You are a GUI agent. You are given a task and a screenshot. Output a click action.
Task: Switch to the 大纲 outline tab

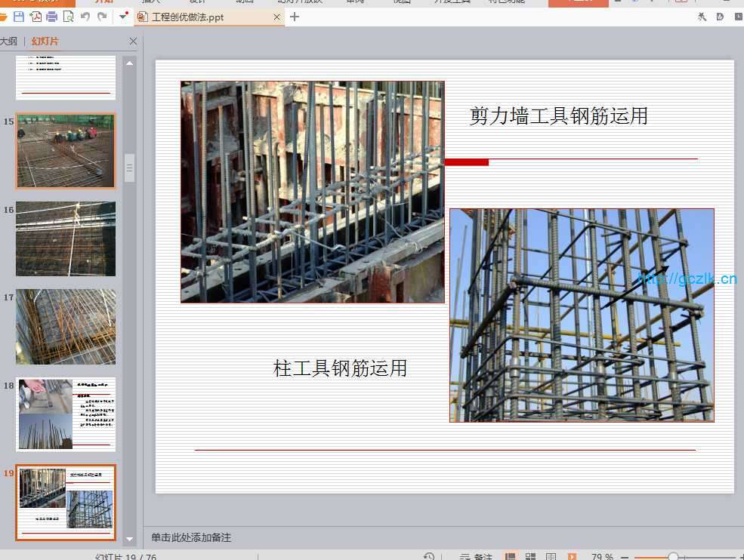click(x=8, y=42)
